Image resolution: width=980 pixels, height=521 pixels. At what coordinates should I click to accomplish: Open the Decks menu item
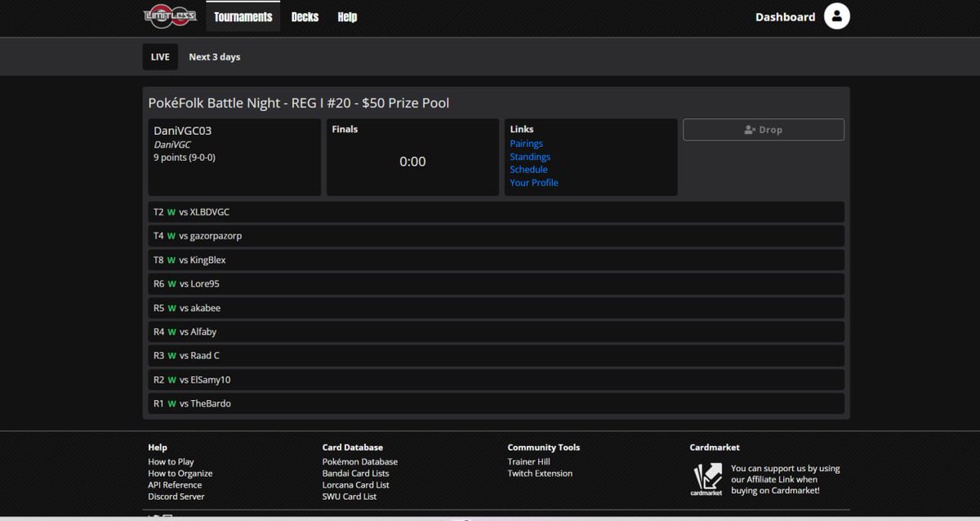[x=305, y=16]
